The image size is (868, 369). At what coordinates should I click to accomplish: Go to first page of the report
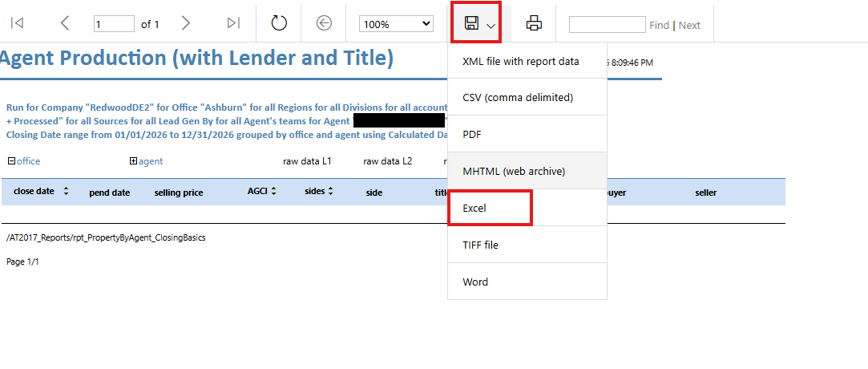point(17,23)
